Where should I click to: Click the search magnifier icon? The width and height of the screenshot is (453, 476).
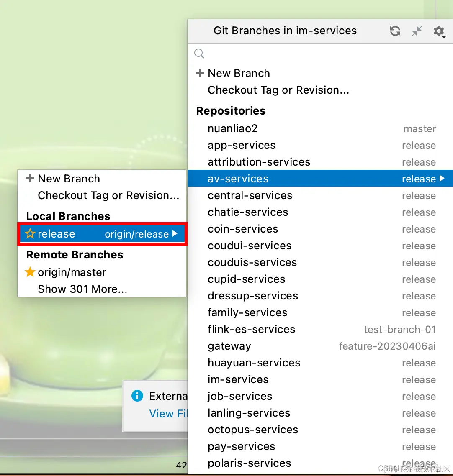[x=199, y=54]
